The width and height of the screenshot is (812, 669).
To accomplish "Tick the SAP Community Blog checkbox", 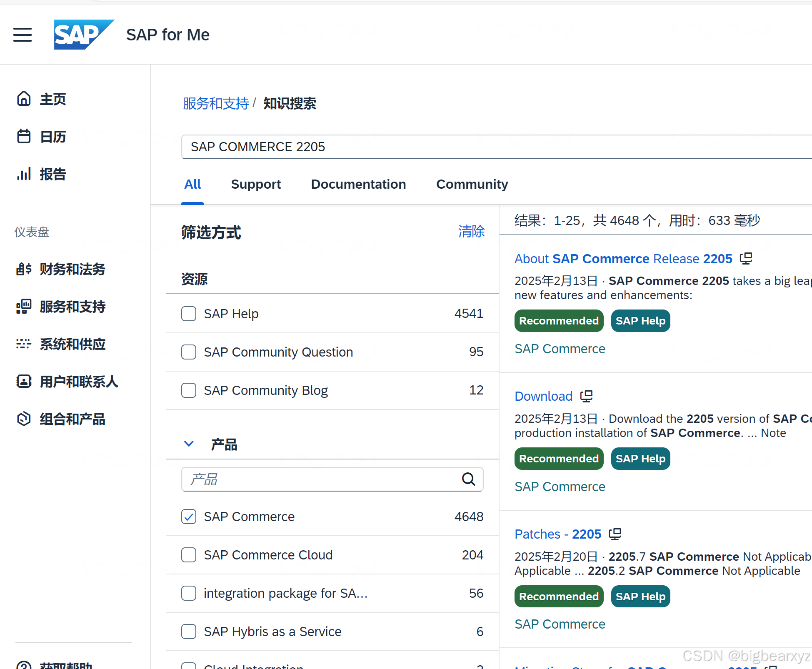I will pos(189,390).
